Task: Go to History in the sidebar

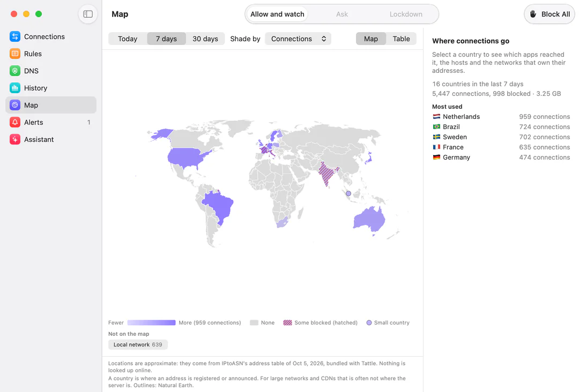Action: (51, 88)
